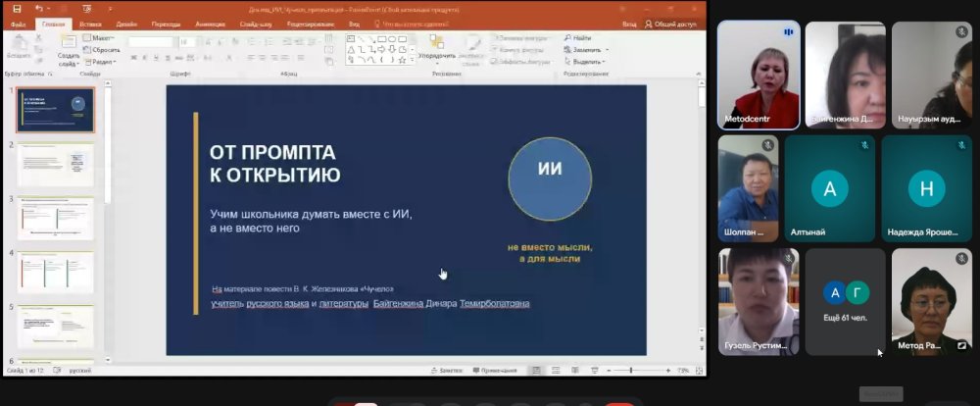This screenshot has height=406, width=980.
Task: Click spell check icon in status bar
Action: coord(57,371)
